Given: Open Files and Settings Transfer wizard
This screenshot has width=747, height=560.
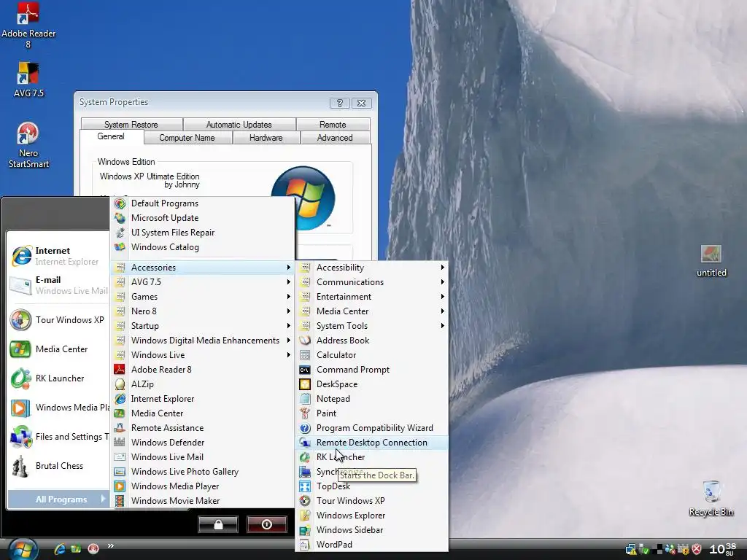Looking at the screenshot, I should 58,437.
